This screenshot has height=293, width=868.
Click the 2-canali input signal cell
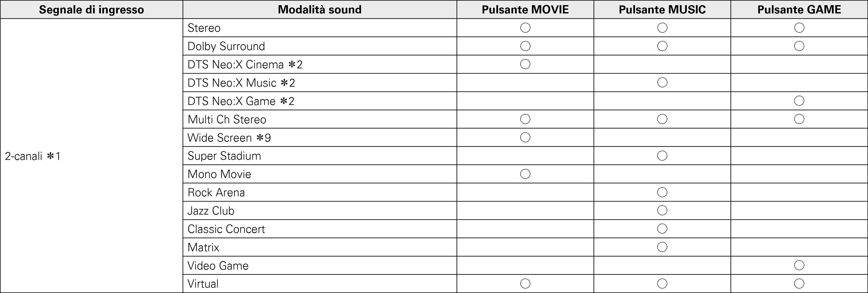pos(32,156)
